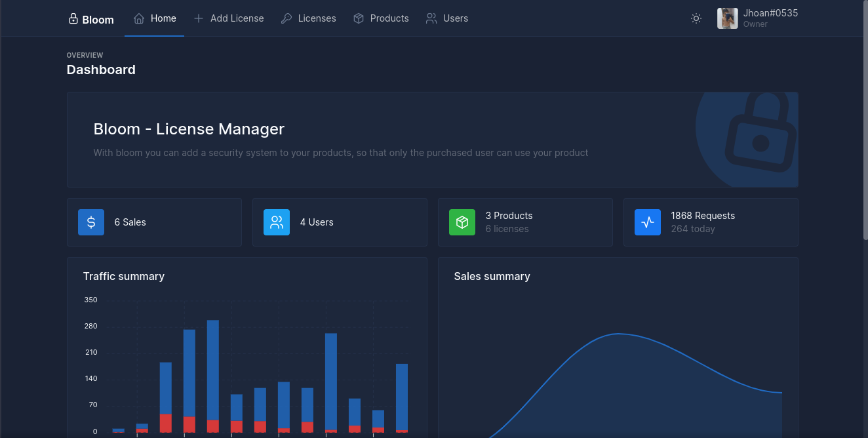This screenshot has width=868, height=438.
Task: Go to the Licenses page
Action: (x=308, y=18)
